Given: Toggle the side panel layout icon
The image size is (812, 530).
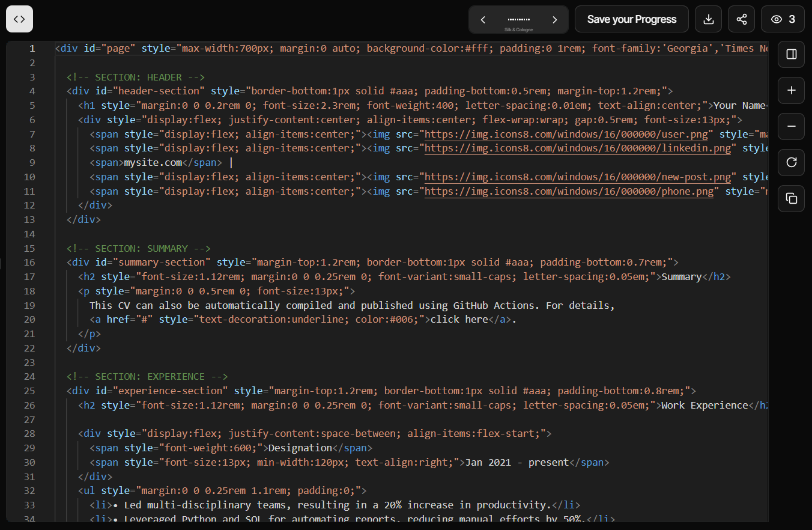Looking at the screenshot, I should (x=791, y=54).
